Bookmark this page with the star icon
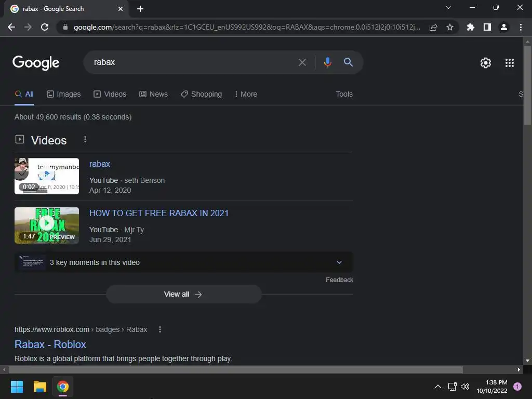532x399 pixels. [x=450, y=27]
